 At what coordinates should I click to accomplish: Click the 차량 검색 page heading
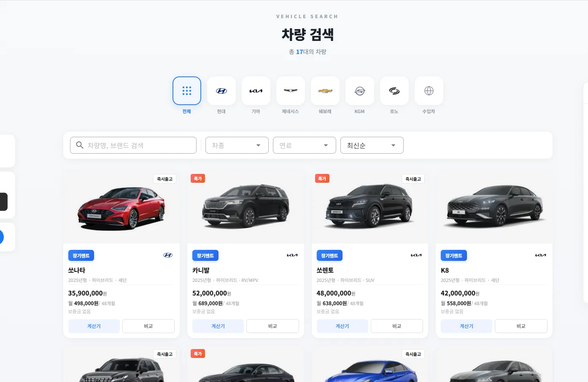[x=307, y=34]
